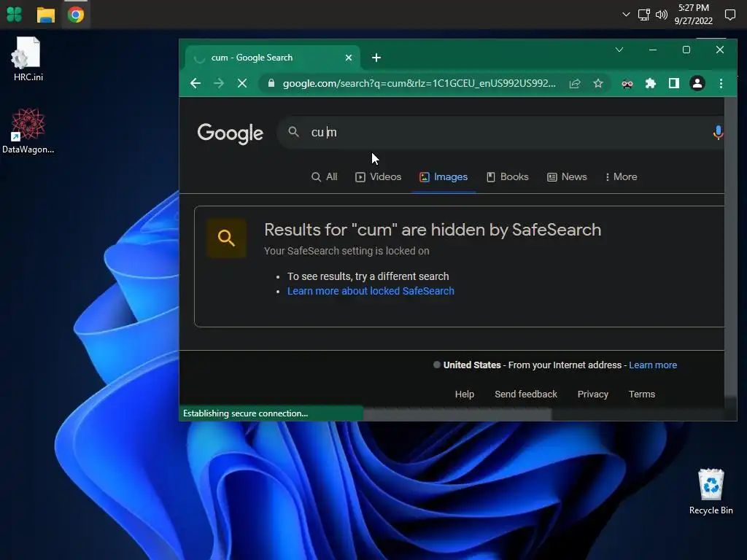The height and width of the screenshot is (560, 747).
Task: Go to the Google logo homepage
Action: coord(230,133)
